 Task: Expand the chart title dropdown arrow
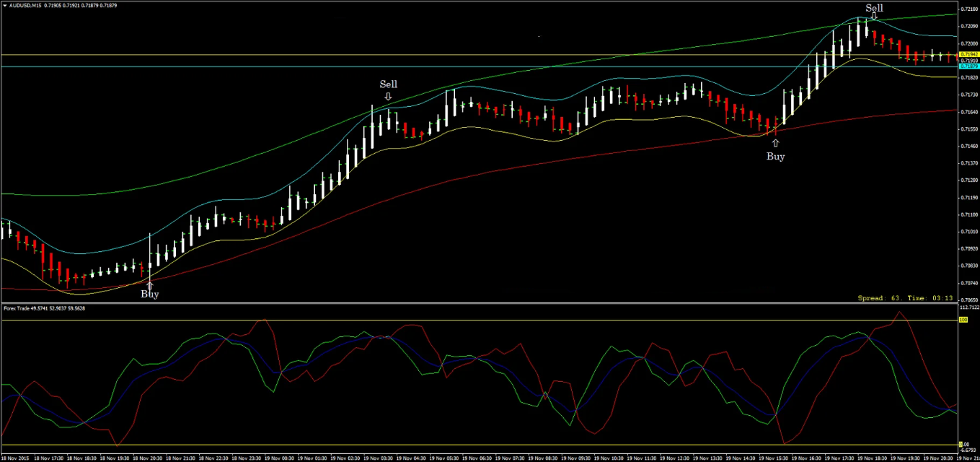click(6, 6)
